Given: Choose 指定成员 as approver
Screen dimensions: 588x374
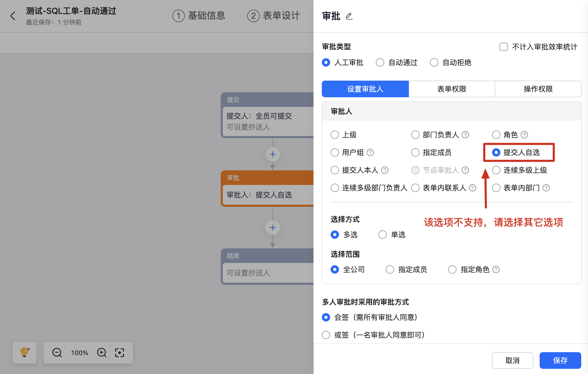Looking at the screenshot, I should click(415, 152).
